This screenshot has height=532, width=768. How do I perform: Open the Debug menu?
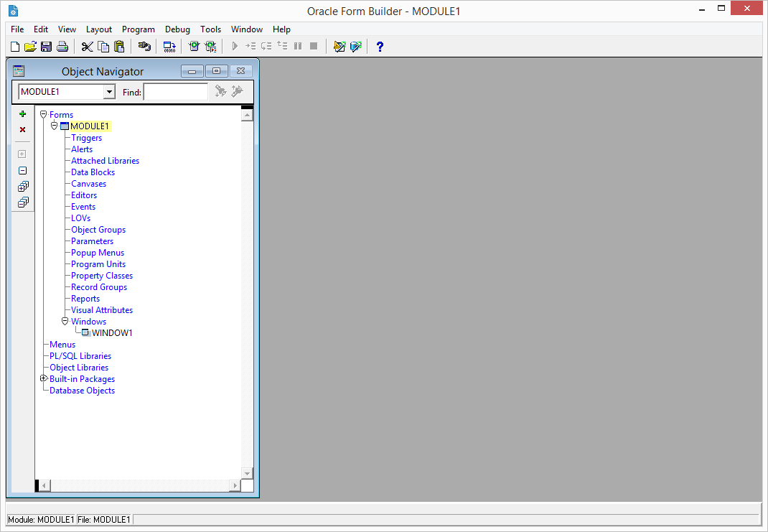[x=177, y=29]
